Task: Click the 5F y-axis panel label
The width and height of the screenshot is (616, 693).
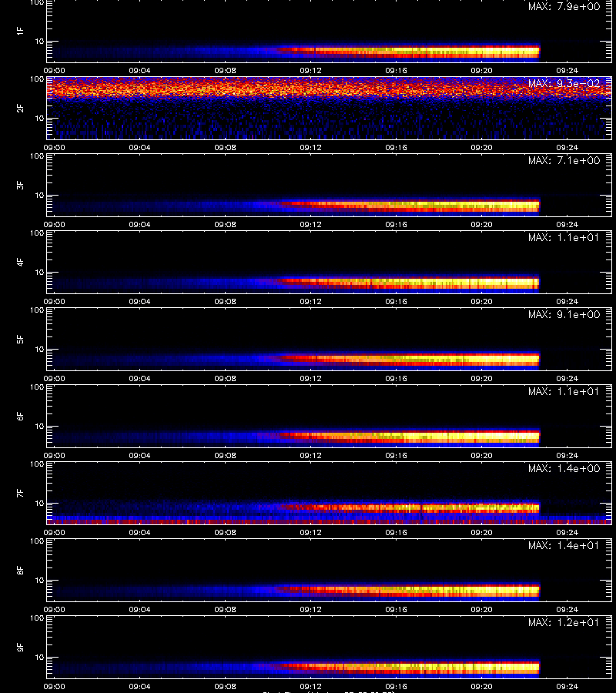Action: (x=20, y=339)
